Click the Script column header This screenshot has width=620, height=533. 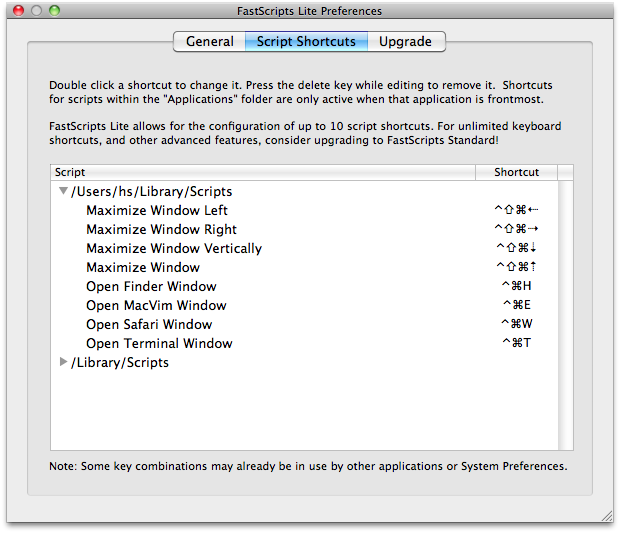(x=270, y=172)
